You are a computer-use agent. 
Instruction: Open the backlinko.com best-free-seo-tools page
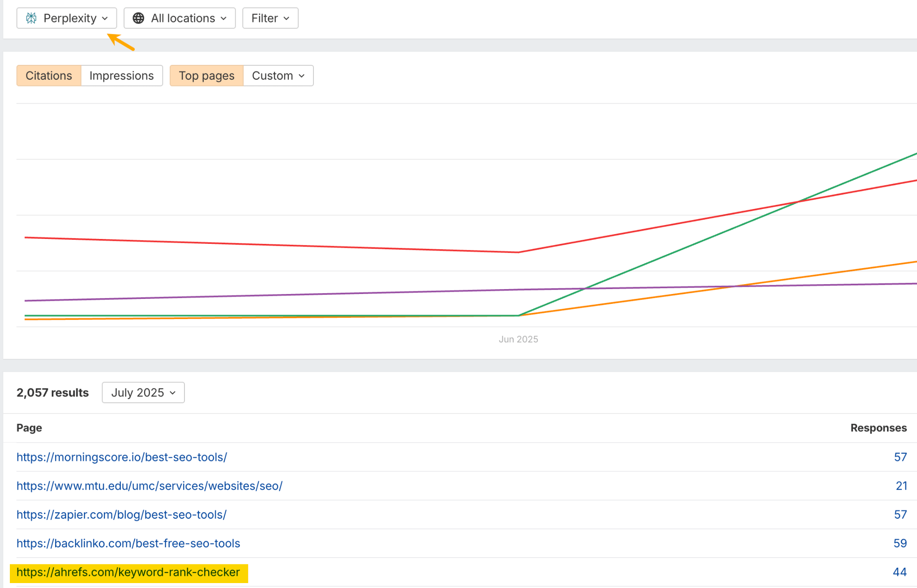click(128, 543)
